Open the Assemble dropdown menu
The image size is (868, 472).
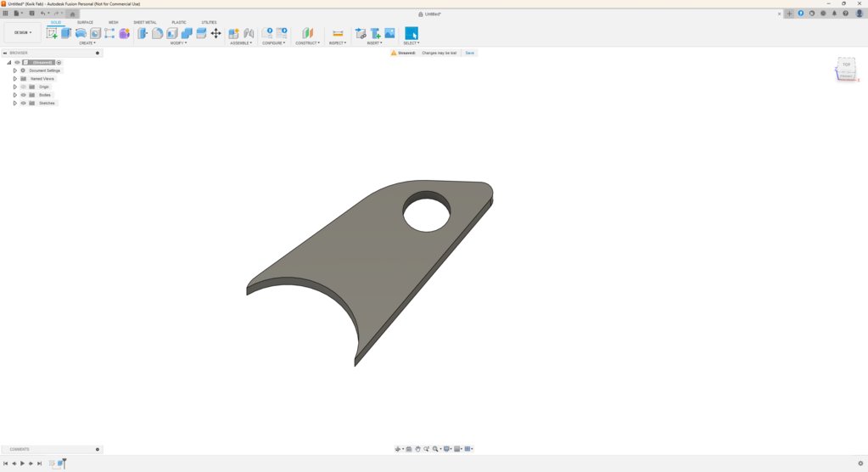[x=241, y=43]
